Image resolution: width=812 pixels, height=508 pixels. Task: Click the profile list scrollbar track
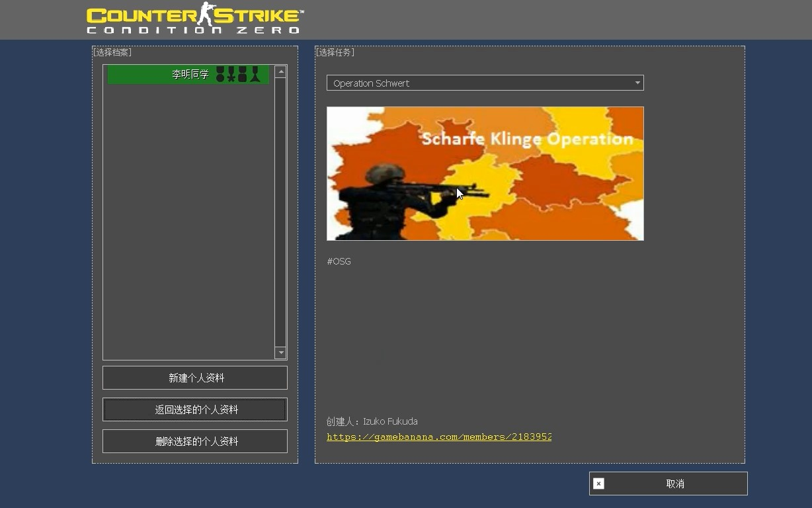tap(280, 212)
